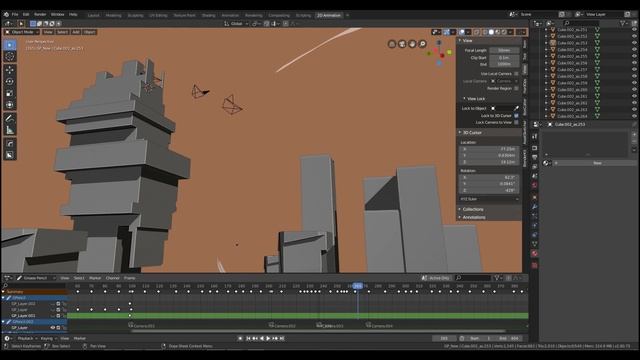The width and height of the screenshot is (640, 360).
Task: Click the viewport zoom magnifier icon
Action: click(423, 44)
